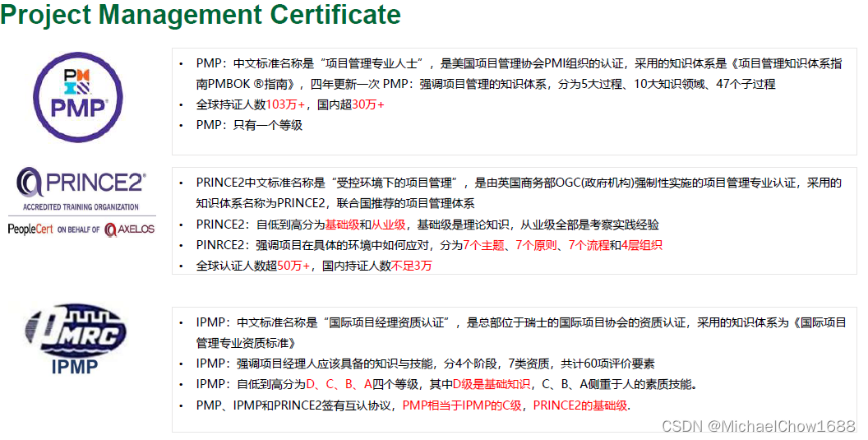Click the red 不足3万 text
868x440 pixels.
[x=411, y=266]
